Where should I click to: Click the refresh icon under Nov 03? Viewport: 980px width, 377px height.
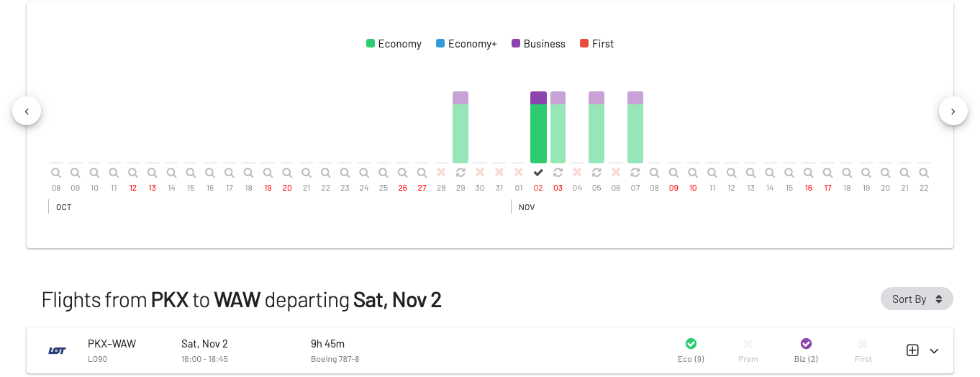tap(558, 173)
